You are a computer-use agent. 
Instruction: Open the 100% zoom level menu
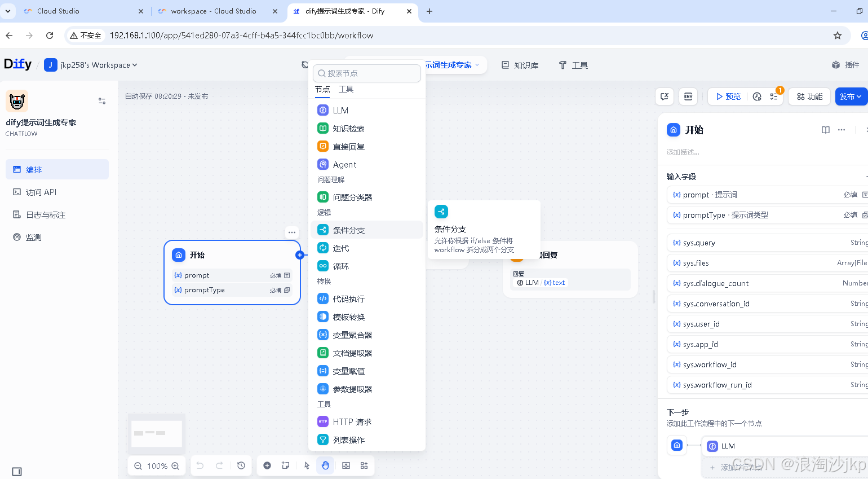(157, 466)
